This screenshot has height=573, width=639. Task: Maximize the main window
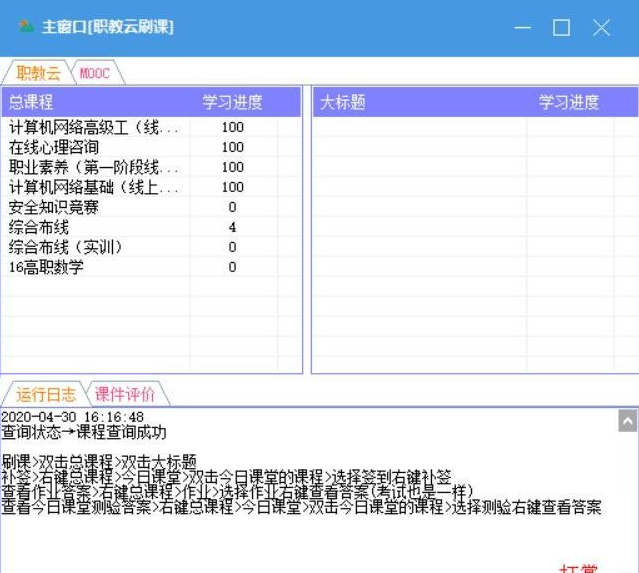click(561, 28)
